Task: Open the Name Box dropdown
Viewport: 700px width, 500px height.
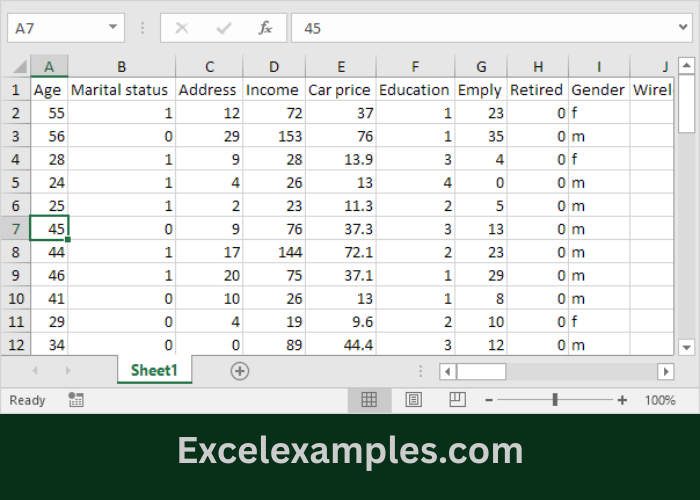Action: [113, 28]
